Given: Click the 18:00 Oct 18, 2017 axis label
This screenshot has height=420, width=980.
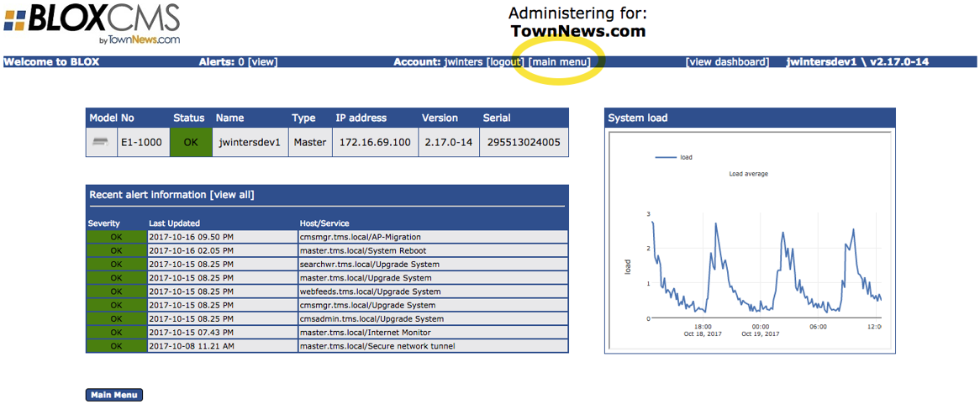Looking at the screenshot, I should click(703, 330).
